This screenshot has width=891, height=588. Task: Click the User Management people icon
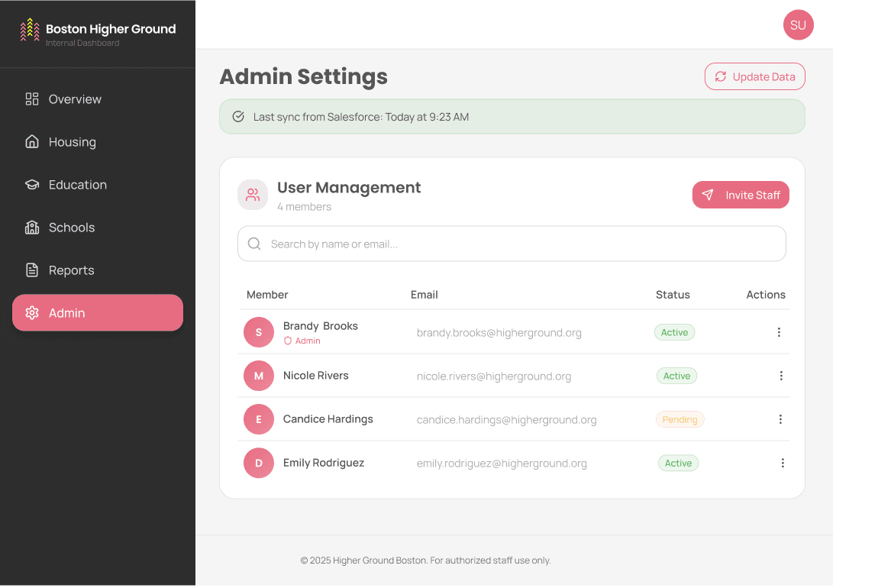(253, 195)
